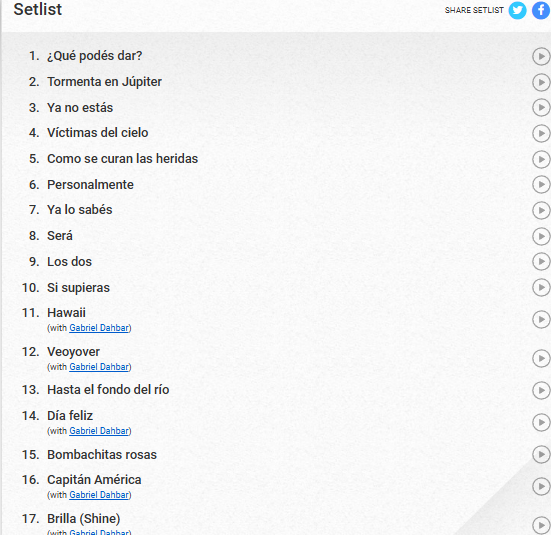555x535 pixels.
Task: Play Si supieras song
Action: (541, 288)
